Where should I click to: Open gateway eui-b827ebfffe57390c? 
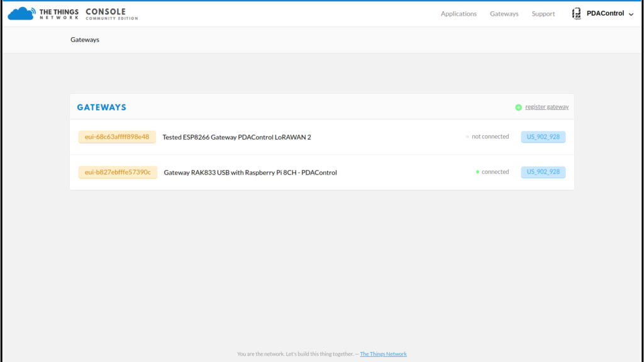pyautogui.click(x=118, y=172)
